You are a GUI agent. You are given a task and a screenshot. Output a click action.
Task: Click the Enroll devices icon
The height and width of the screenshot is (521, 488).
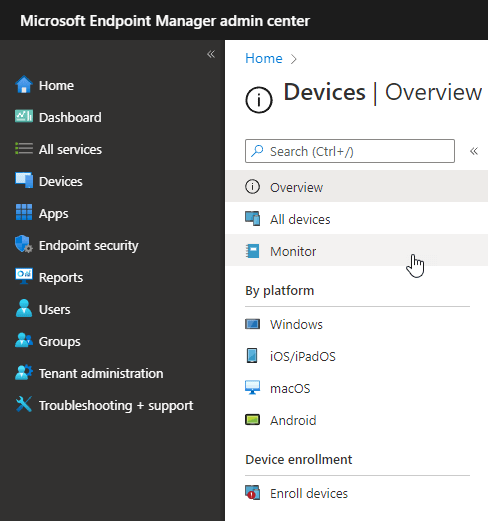[252, 493]
